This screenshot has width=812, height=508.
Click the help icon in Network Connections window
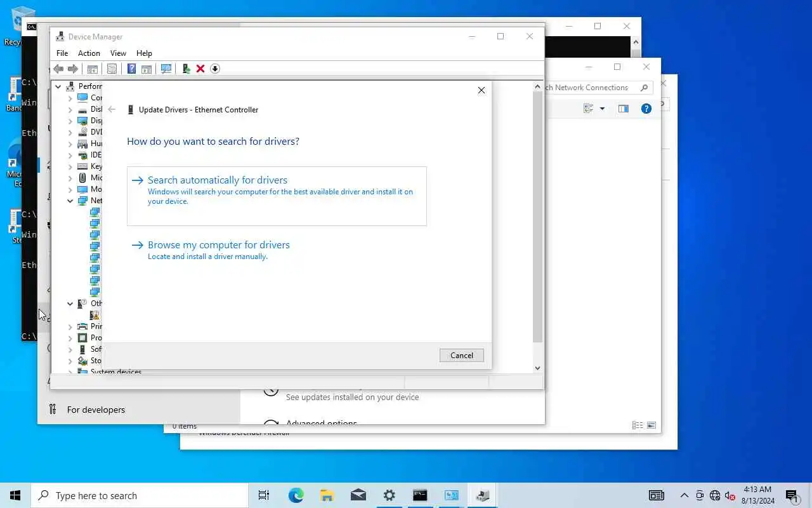[646, 109]
